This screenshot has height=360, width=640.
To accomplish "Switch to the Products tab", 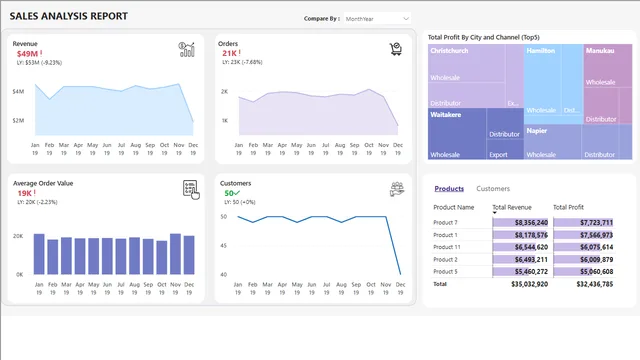I will [449, 189].
